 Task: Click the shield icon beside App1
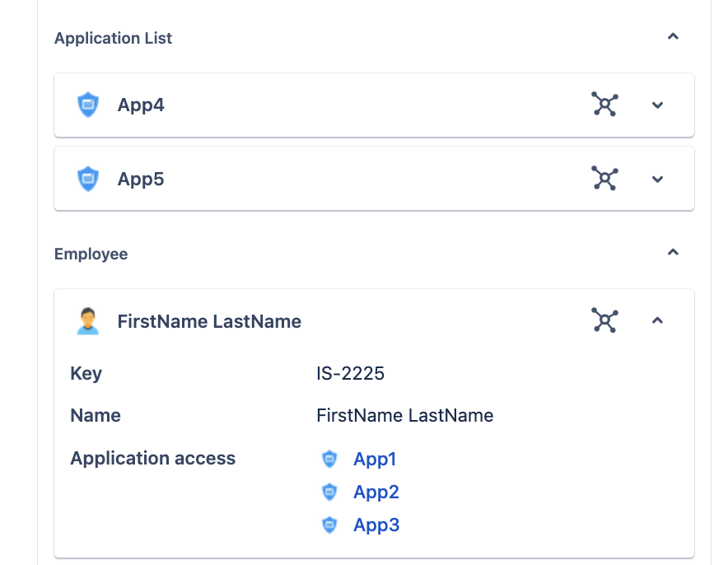[x=329, y=459]
